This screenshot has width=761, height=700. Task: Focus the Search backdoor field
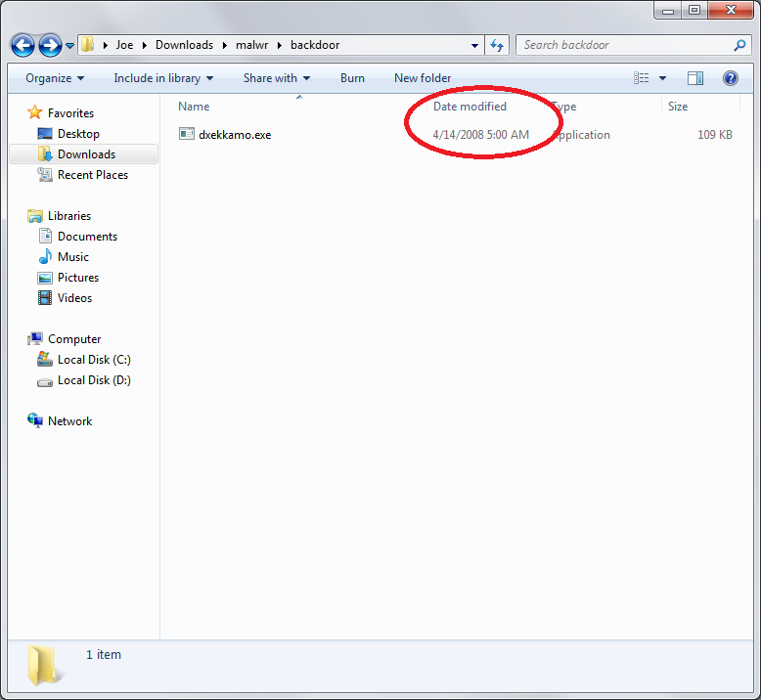pos(624,45)
